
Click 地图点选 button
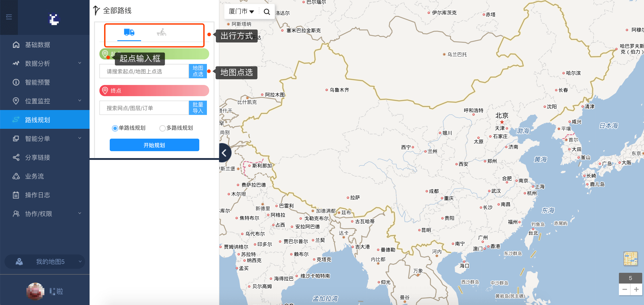tap(198, 71)
